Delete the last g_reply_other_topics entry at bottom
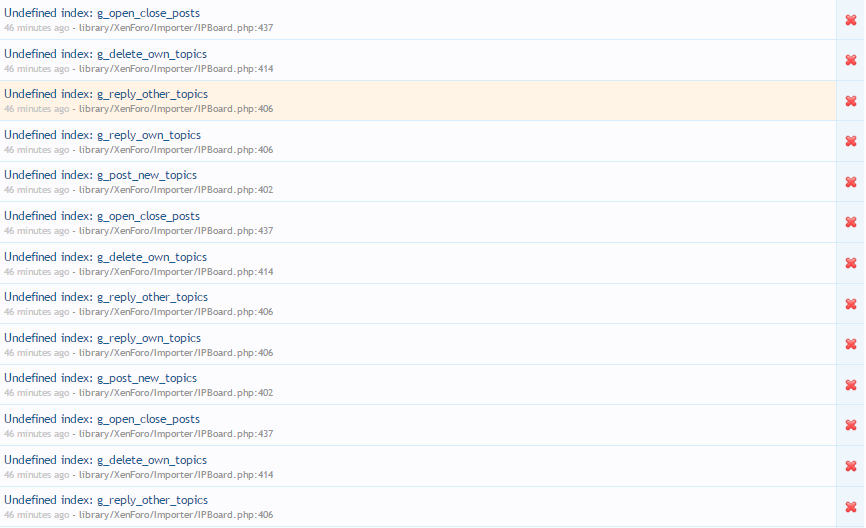Image resolution: width=866 pixels, height=528 pixels. click(851, 507)
